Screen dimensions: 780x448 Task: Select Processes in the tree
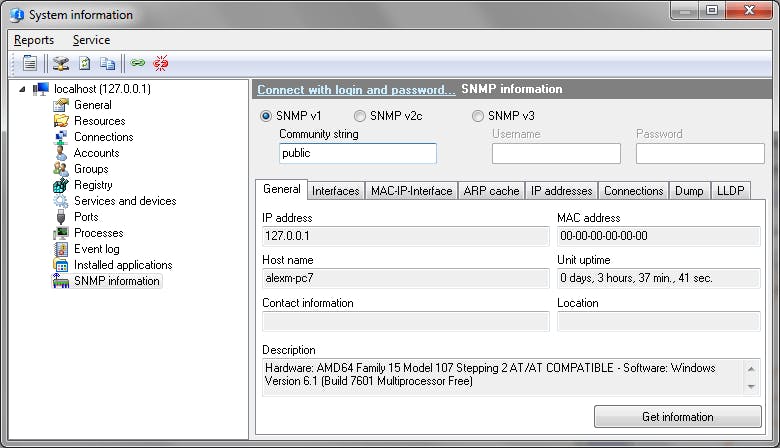click(x=98, y=233)
